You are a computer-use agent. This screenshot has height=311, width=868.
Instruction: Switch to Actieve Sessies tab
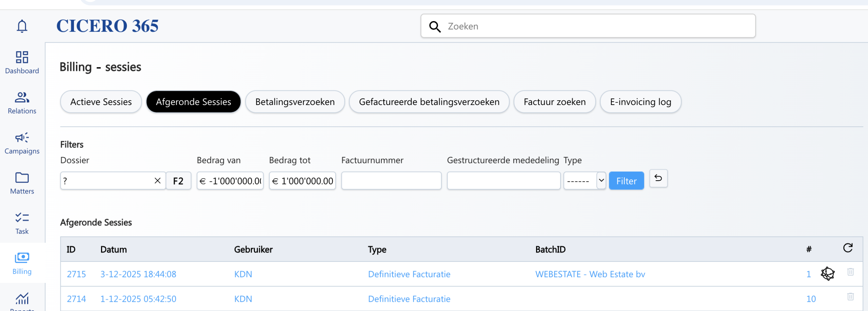[x=101, y=102]
